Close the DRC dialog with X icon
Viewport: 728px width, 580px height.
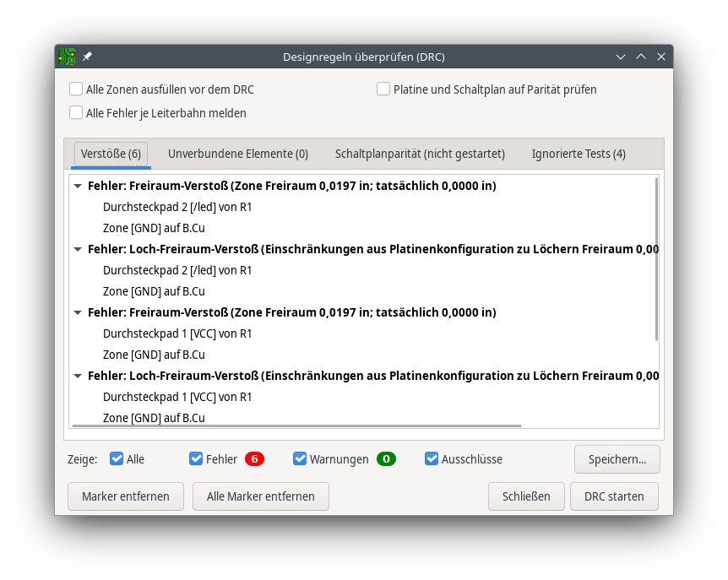pos(661,57)
